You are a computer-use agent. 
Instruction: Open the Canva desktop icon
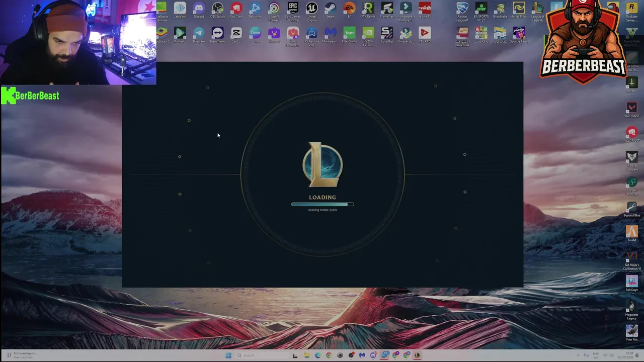coord(255,35)
